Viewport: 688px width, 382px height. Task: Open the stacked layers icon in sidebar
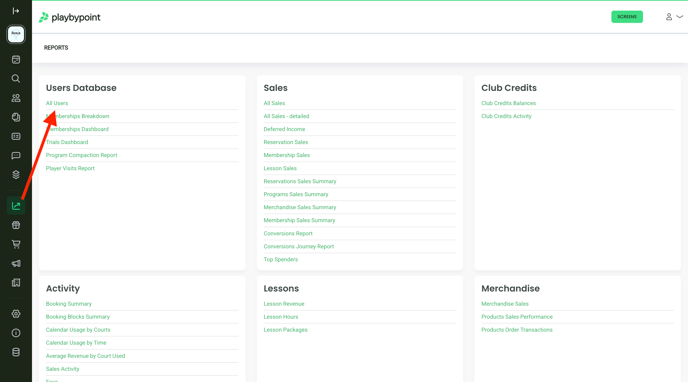tap(16, 175)
